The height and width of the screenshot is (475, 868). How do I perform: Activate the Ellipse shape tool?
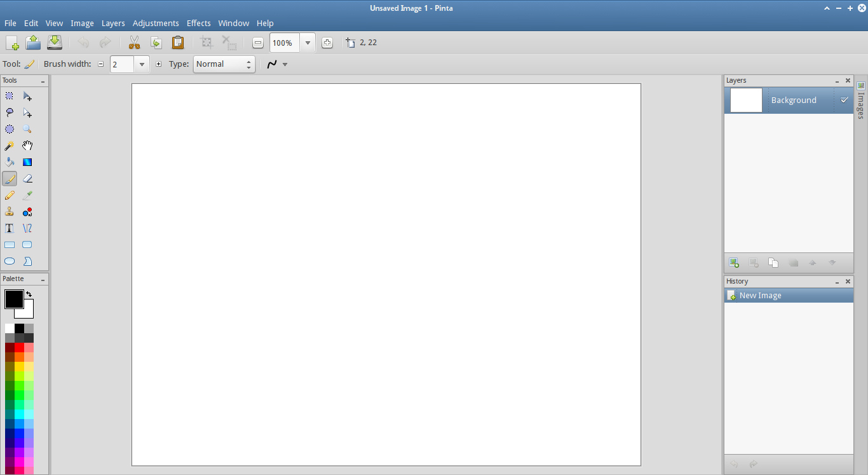[10, 261]
